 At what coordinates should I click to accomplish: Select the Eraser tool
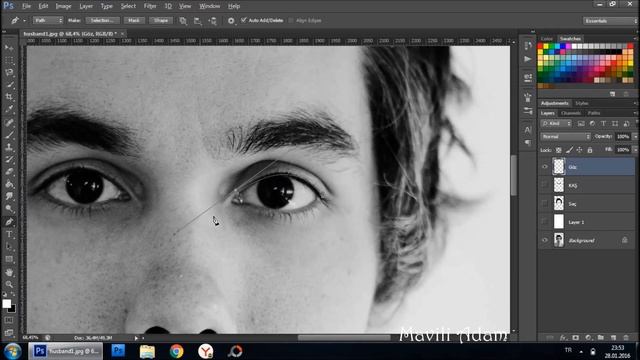(9, 172)
